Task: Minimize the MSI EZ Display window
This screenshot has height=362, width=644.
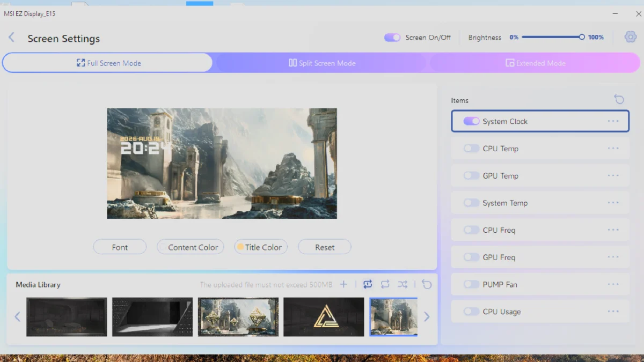Action: click(x=614, y=13)
